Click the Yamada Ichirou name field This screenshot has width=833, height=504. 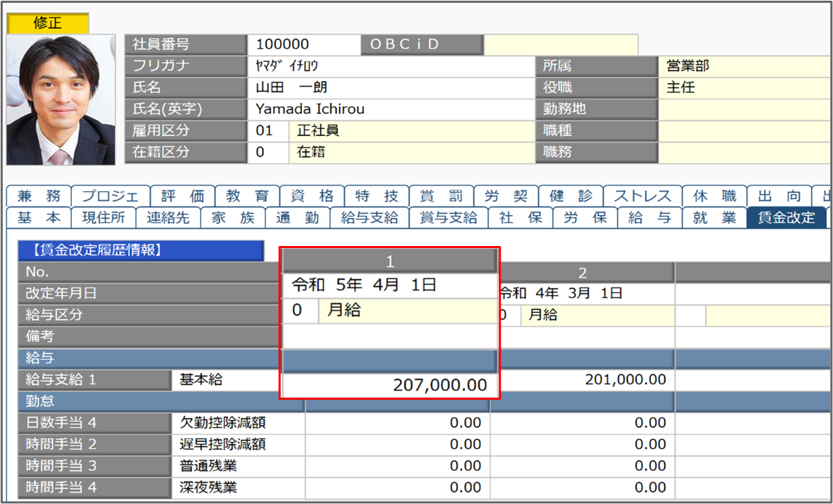point(391,109)
